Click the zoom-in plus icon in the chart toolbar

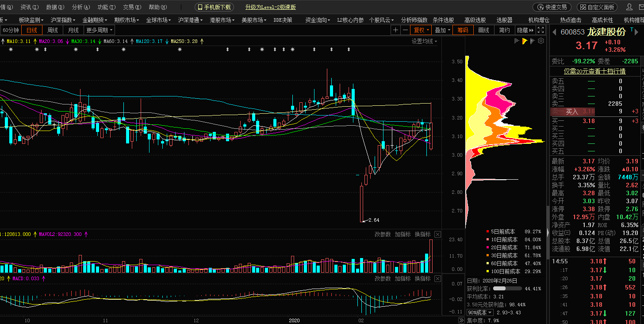(396, 30)
